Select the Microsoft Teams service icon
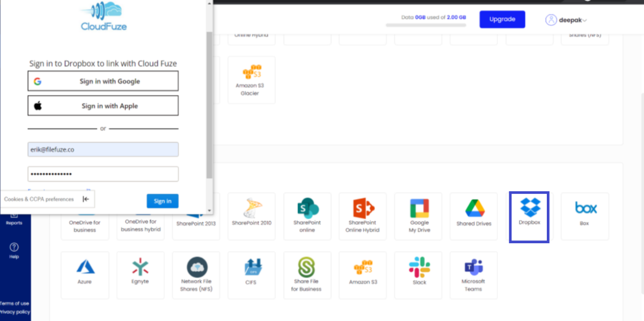 473,275
